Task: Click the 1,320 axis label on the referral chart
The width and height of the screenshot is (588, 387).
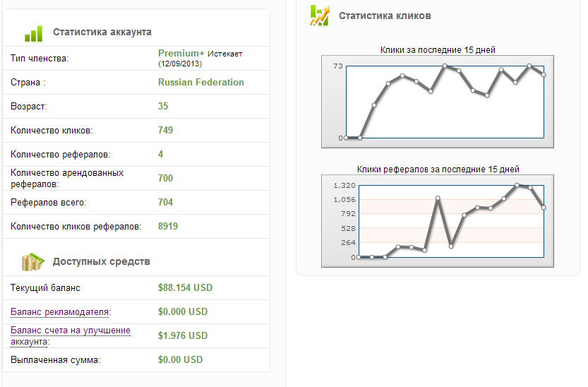Action: (343, 186)
